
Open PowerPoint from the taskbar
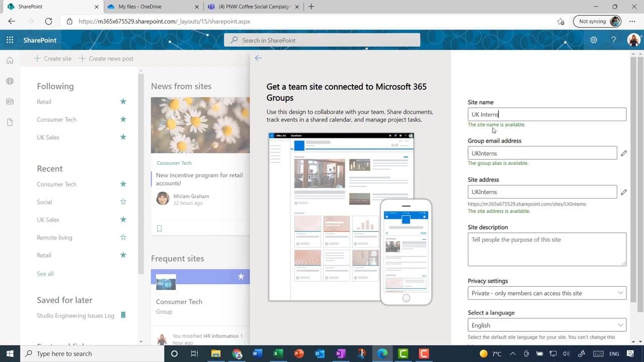pos(299,353)
